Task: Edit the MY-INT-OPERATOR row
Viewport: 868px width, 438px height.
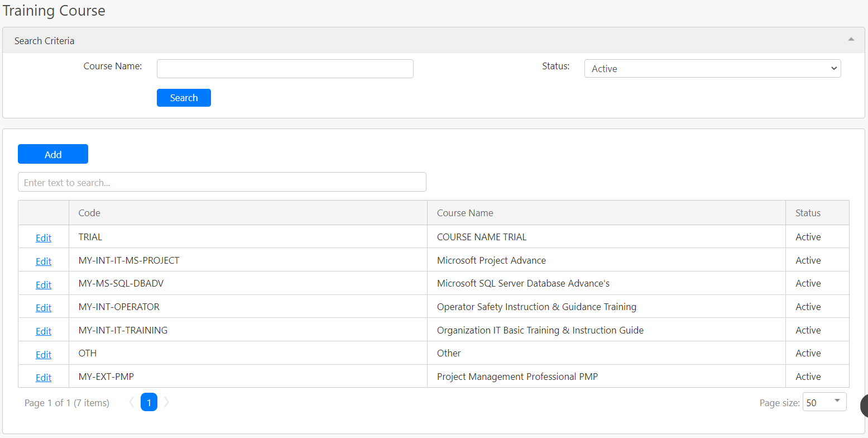Action: point(44,308)
